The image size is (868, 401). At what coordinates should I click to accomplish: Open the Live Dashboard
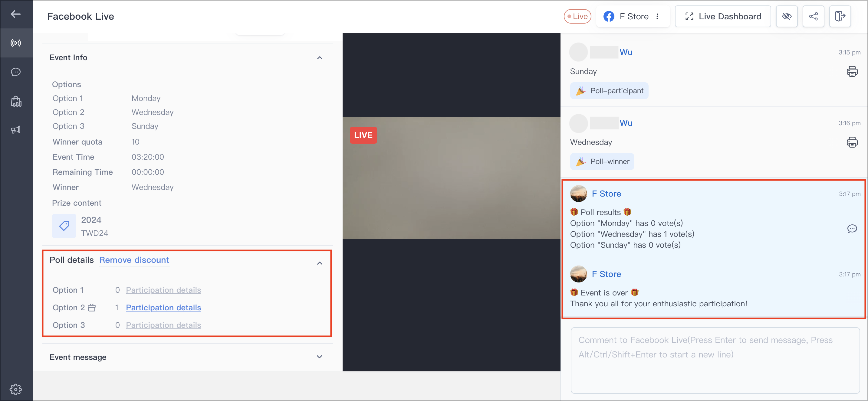click(x=723, y=16)
